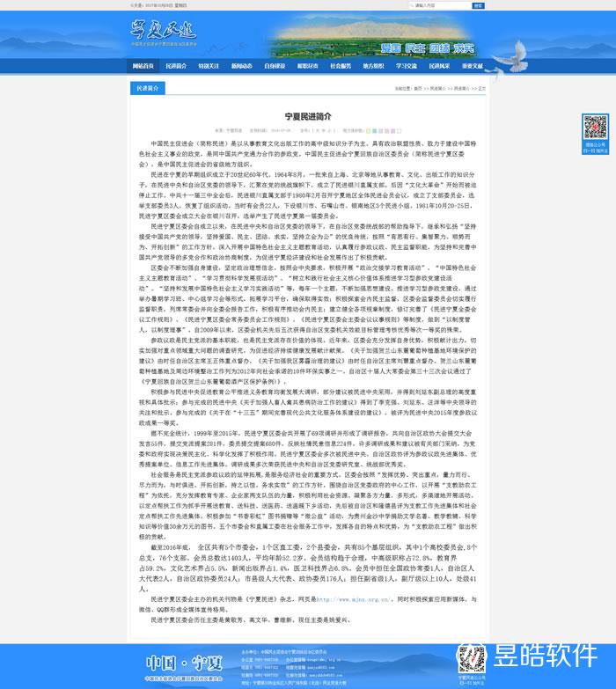Go to 重要文献 in navigation bar
The height and width of the screenshot is (689, 616).
click(x=472, y=66)
